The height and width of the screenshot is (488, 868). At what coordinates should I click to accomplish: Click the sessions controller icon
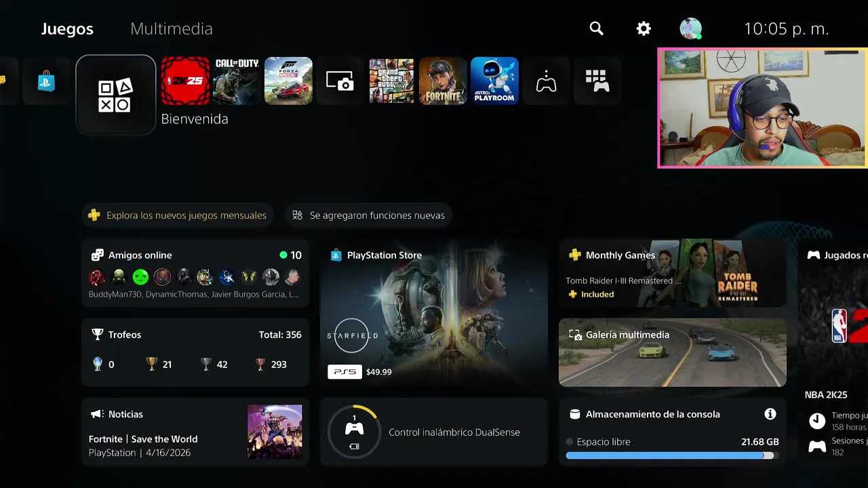[817, 446]
